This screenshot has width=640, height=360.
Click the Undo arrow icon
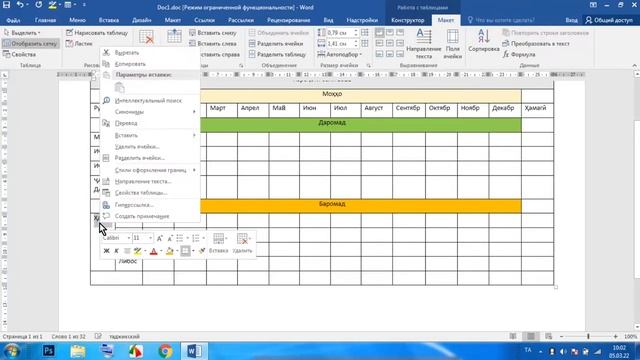[x=20, y=5]
